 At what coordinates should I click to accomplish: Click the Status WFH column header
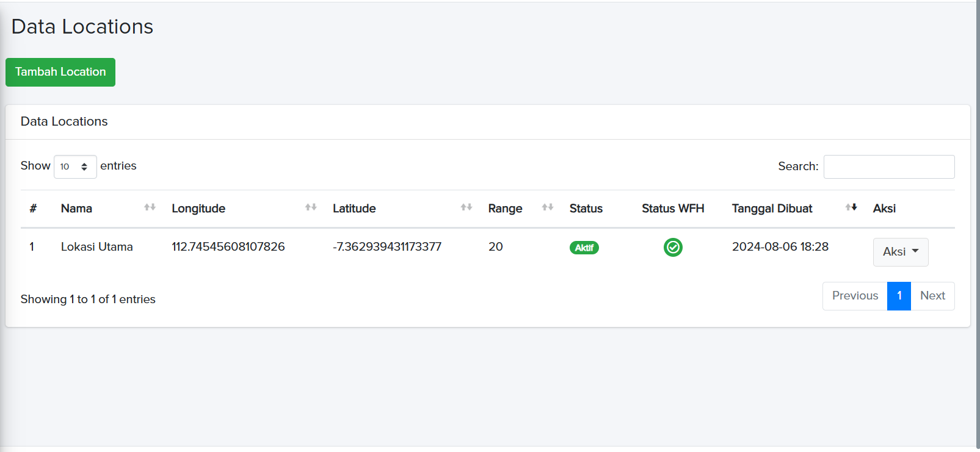pos(673,209)
